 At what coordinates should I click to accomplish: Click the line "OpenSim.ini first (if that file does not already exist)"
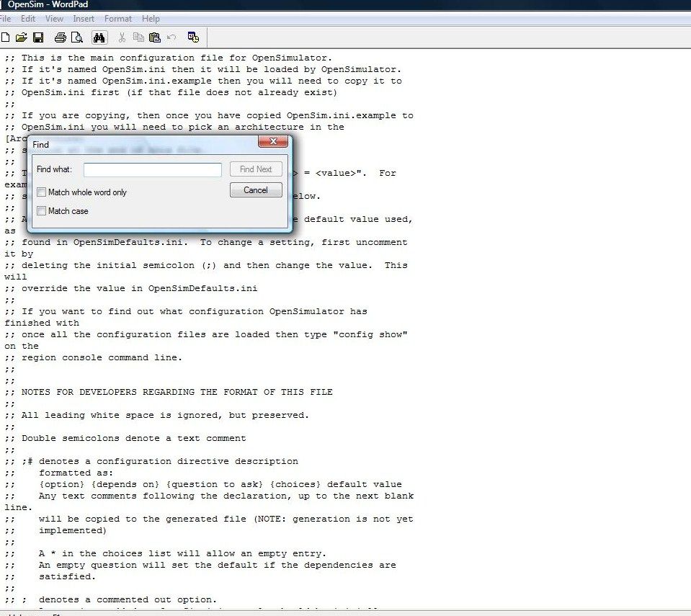tap(179, 92)
